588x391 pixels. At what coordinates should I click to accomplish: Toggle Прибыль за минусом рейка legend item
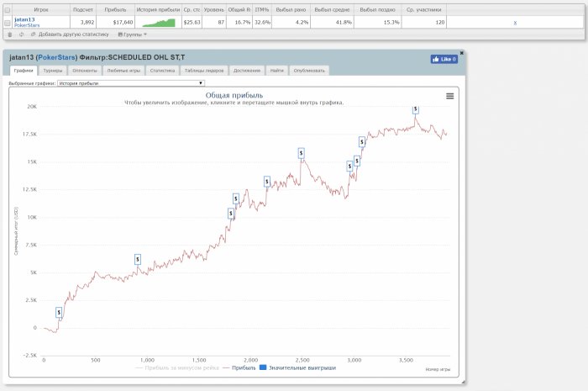coord(177,367)
